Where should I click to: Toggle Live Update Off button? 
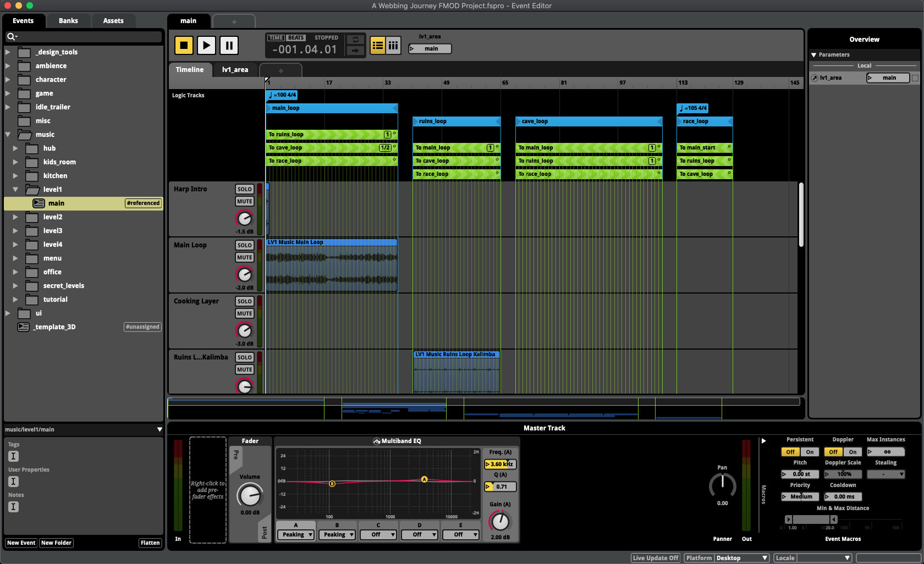pos(656,558)
